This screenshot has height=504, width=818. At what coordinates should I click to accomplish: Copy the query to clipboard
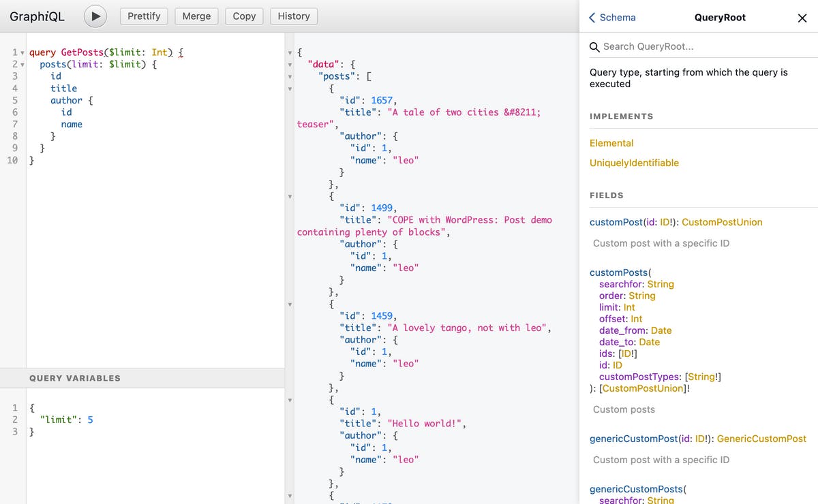(x=243, y=16)
